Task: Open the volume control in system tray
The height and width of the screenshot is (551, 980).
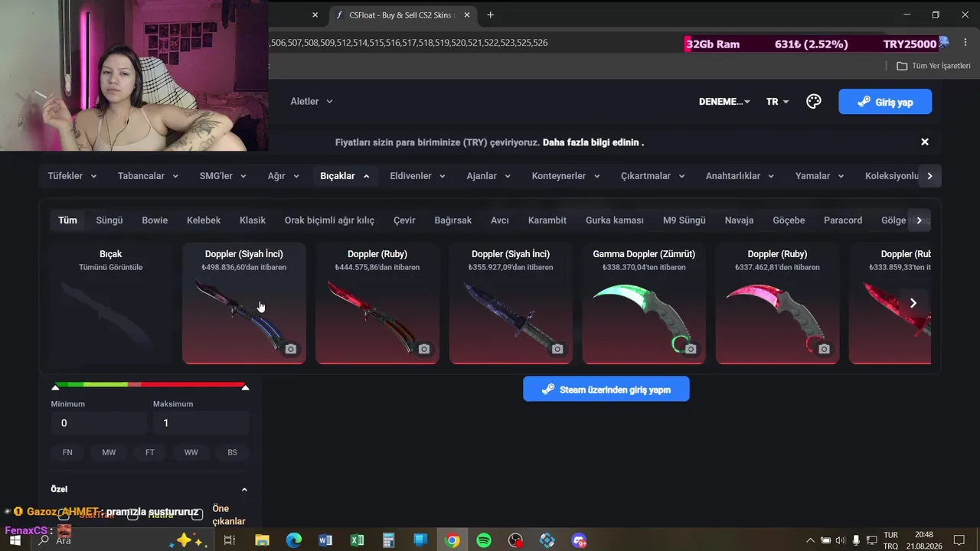Action: point(841,540)
